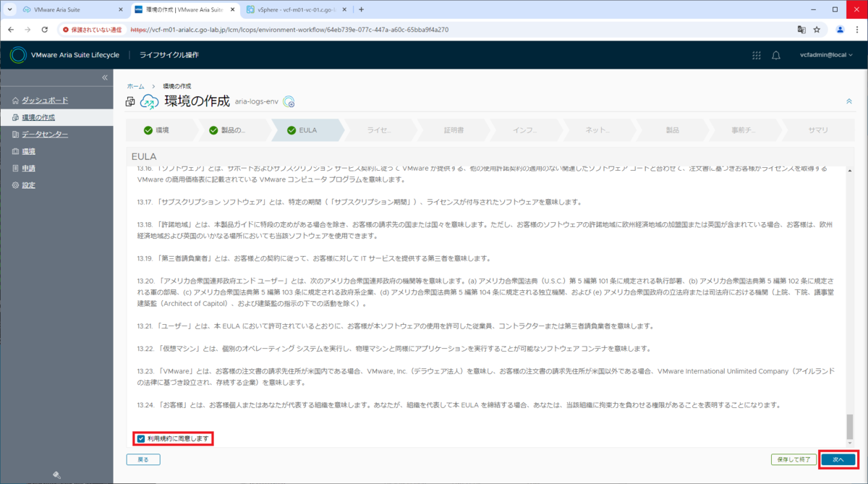Click the ダッシュボード home icon
The width and height of the screenshot is (868, 484).
[x=15, y=100]
